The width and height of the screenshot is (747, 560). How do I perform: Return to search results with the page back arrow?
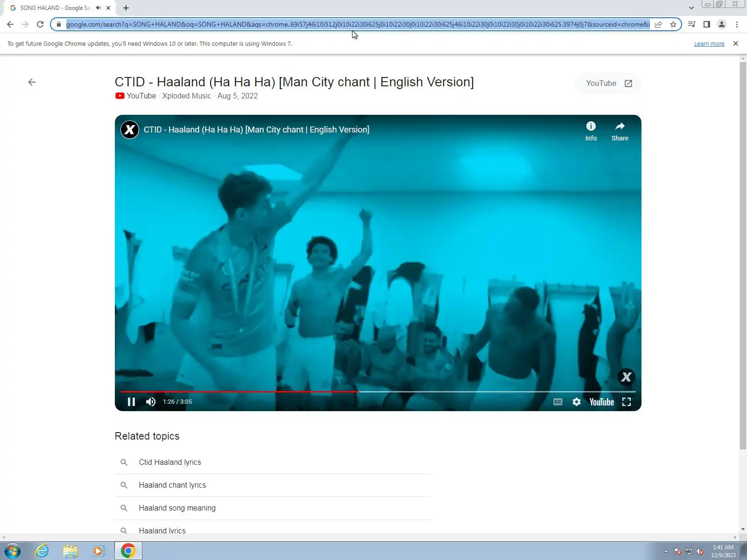[x=32, y=82]
